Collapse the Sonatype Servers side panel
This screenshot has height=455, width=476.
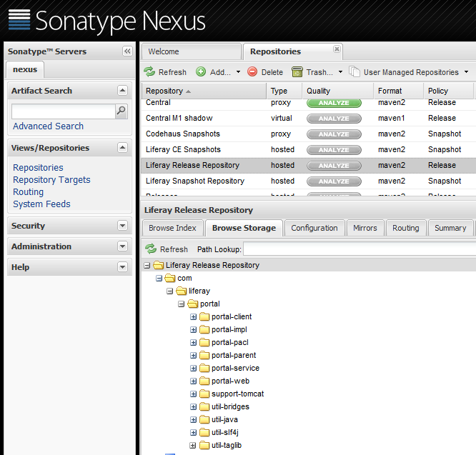click(x=127, y=51)
